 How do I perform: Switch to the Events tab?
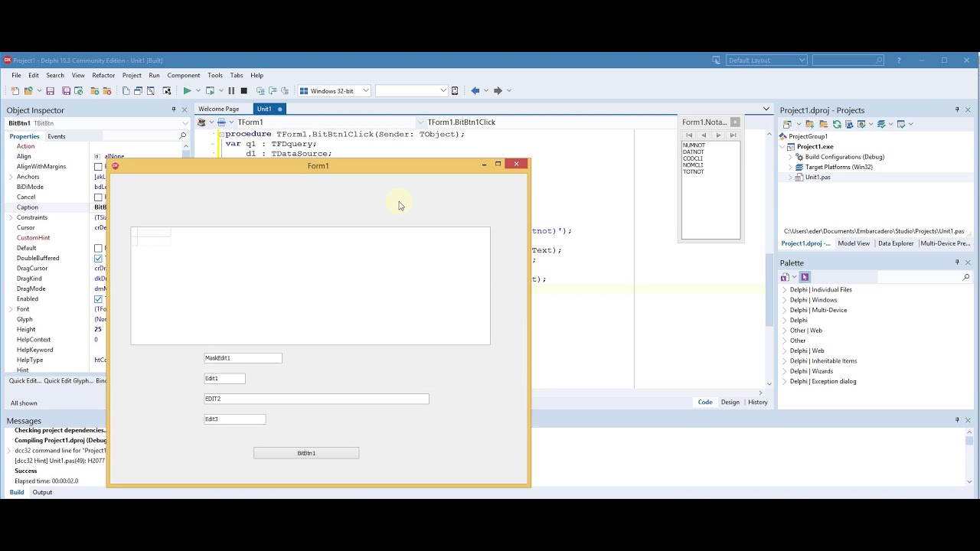(x=57, y=136)
